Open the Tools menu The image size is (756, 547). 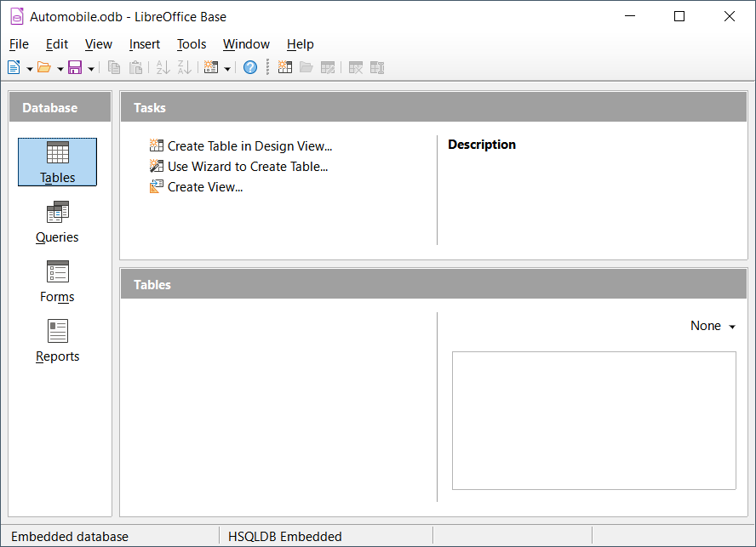(x=192, y=44)
